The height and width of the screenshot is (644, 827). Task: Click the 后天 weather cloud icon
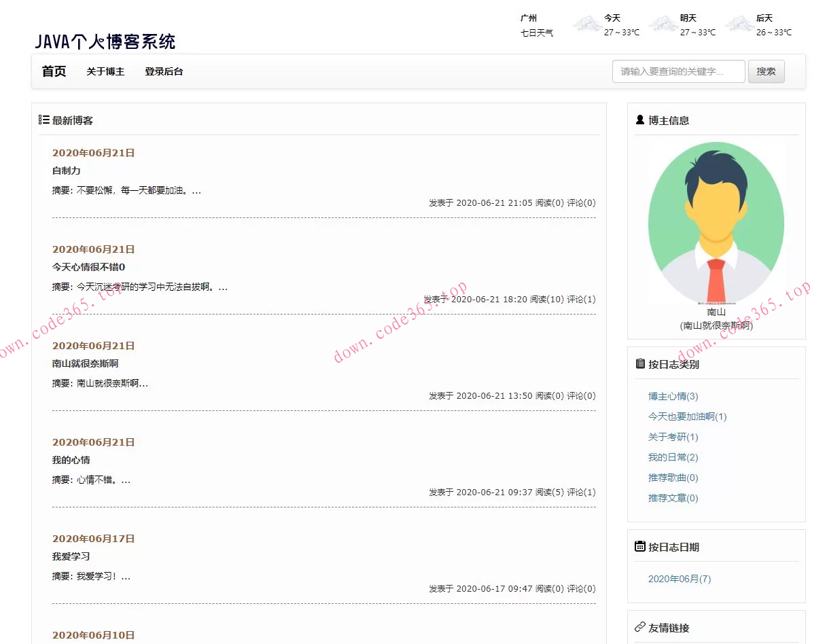(x=741, y=24)
